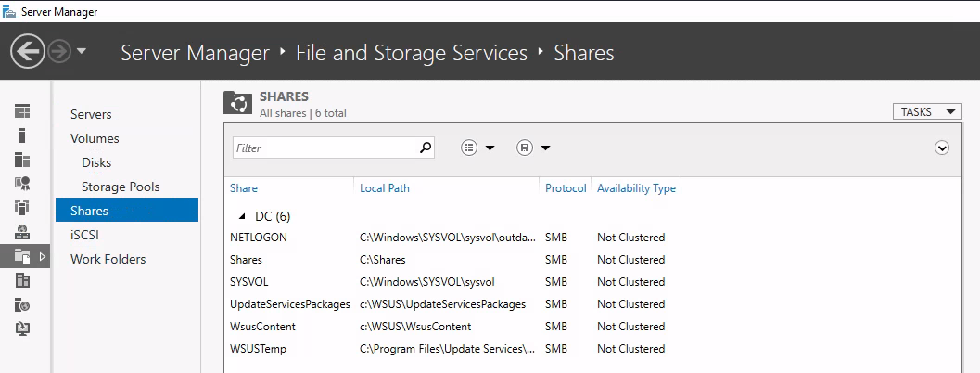Click the forward navigation arrow button

click(59, 52)
